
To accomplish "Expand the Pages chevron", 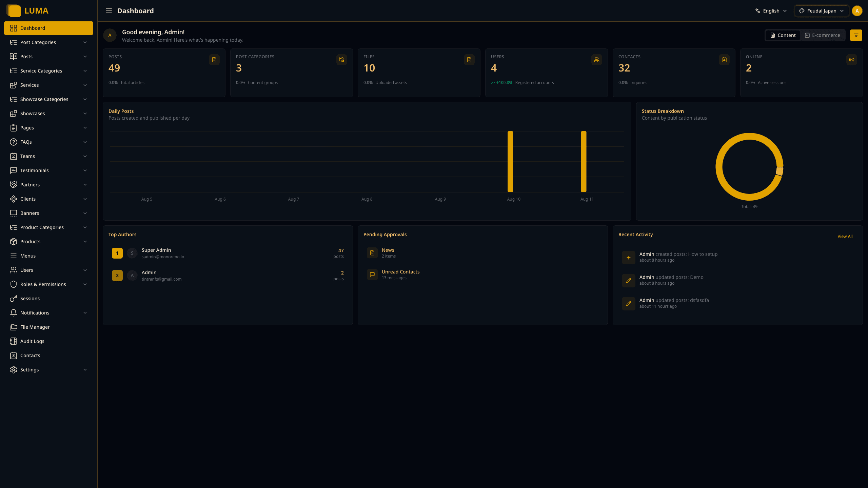I will 85,128.
